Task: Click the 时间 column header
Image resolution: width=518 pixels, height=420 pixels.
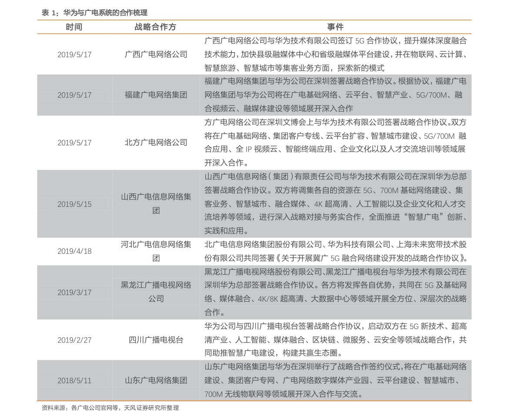Action: (x=74, y=27)
